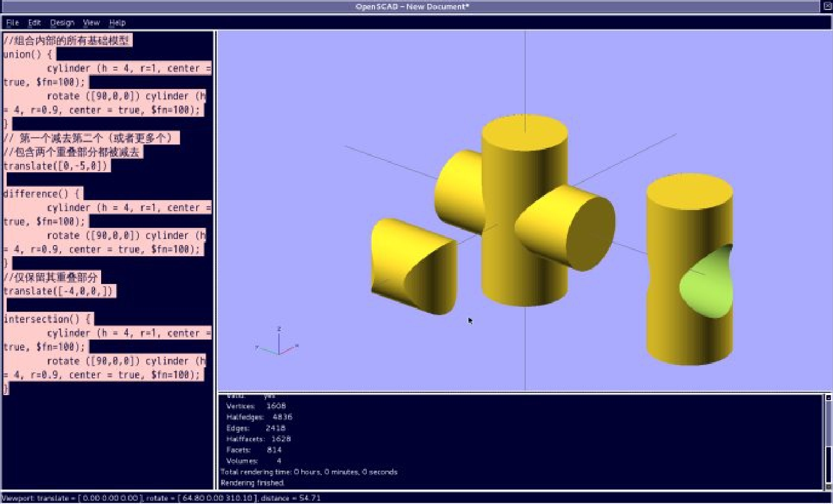833x504 pixels.
Task: Click the union crossed-cylinders model in the center
Action: coord(525,211)
